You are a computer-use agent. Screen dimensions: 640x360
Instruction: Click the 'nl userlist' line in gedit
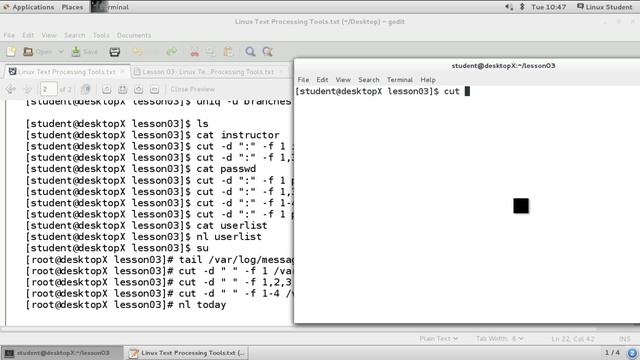click(x=144, y=237)
